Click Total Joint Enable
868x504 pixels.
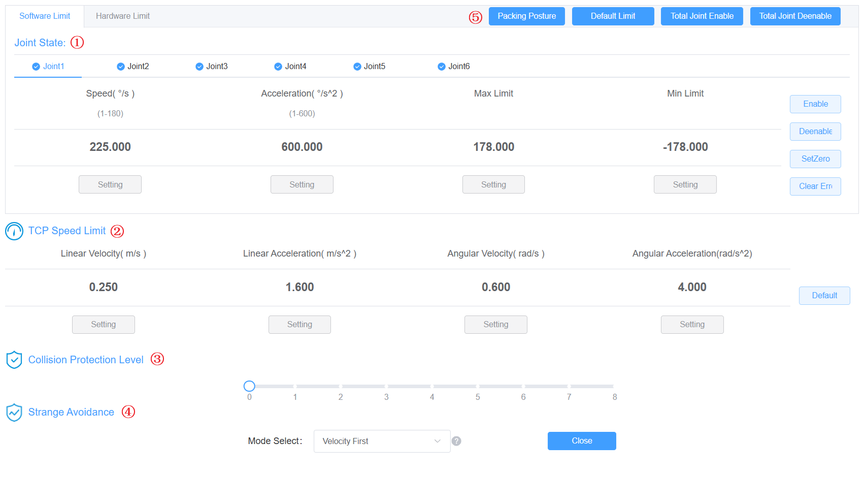[x=702, y=16]
